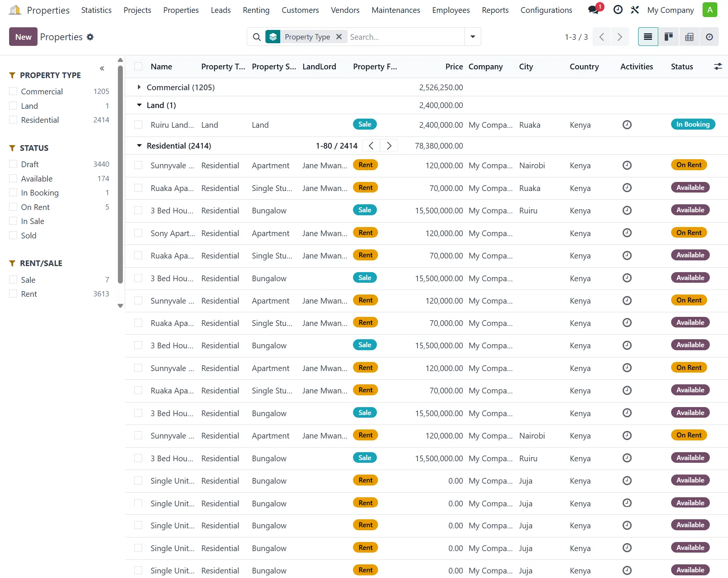Collapse the filter sidebar panel
The height and width of the screenshot is (578, 728).
[102, 69]
